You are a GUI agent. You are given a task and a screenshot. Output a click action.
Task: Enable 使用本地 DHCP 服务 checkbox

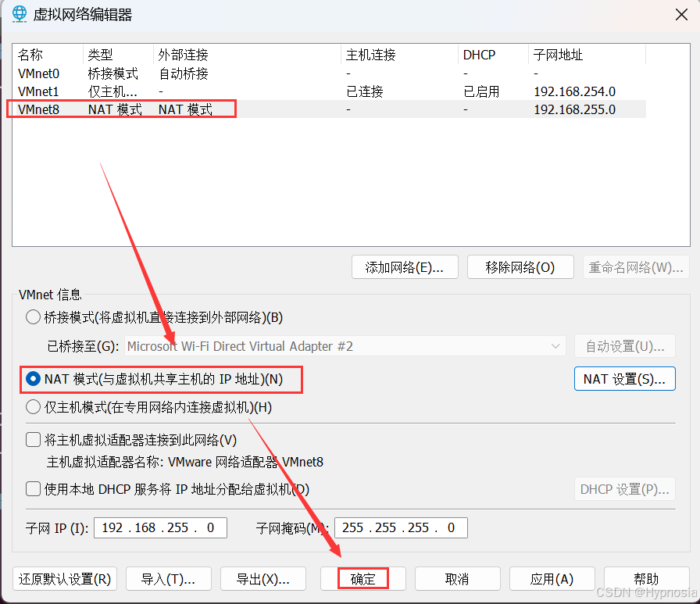pos(33,489)
